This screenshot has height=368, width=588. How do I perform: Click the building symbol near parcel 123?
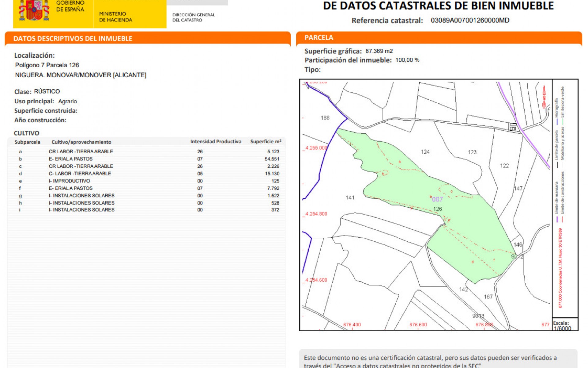[513, 126]
